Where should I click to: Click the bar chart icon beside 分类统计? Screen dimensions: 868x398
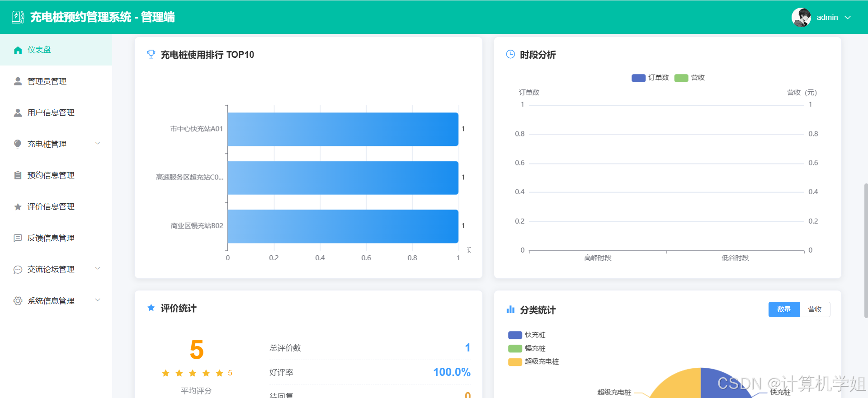point(510,309)
